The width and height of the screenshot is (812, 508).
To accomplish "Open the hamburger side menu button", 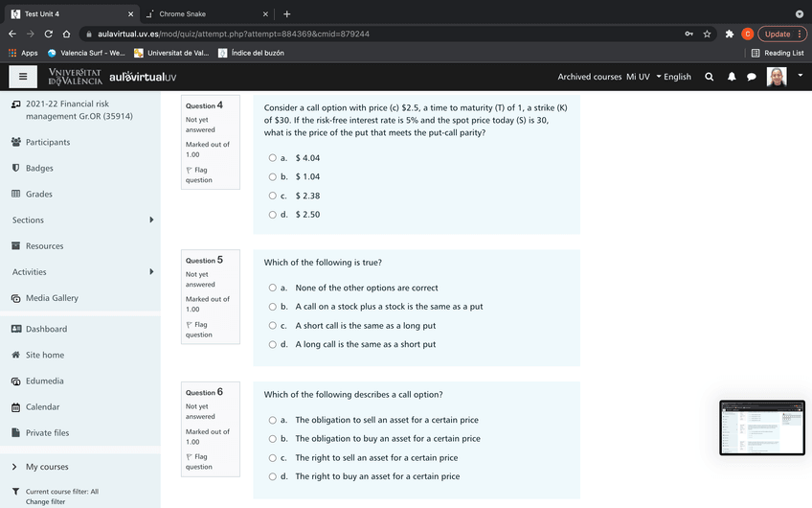I will [22, 77].
